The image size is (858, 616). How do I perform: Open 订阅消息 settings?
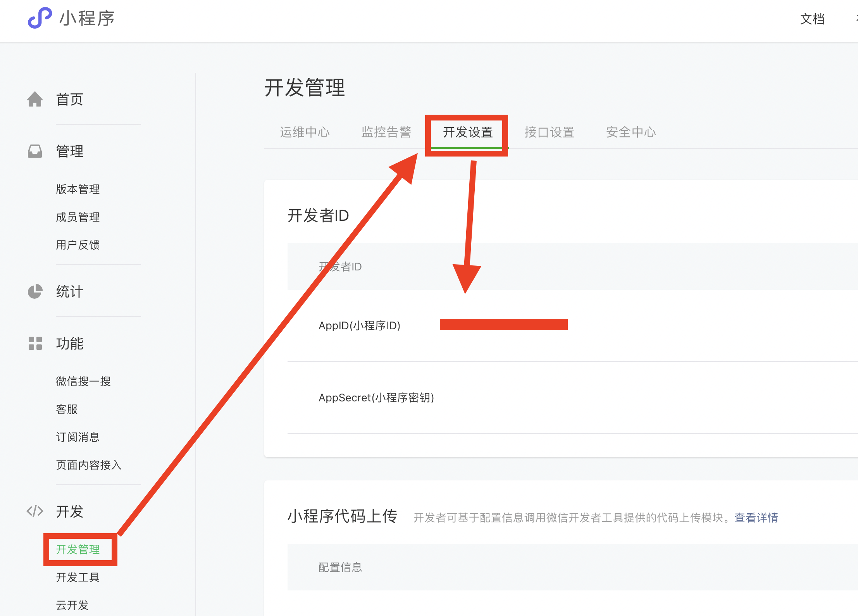(x=78, y=437)
